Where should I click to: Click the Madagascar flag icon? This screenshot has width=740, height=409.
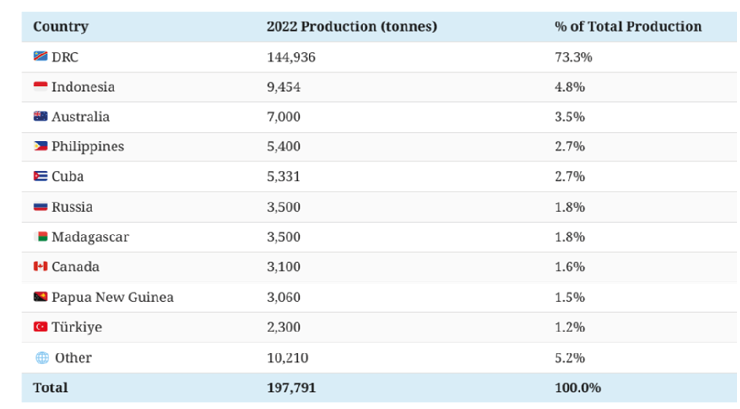tap(41, 237)
